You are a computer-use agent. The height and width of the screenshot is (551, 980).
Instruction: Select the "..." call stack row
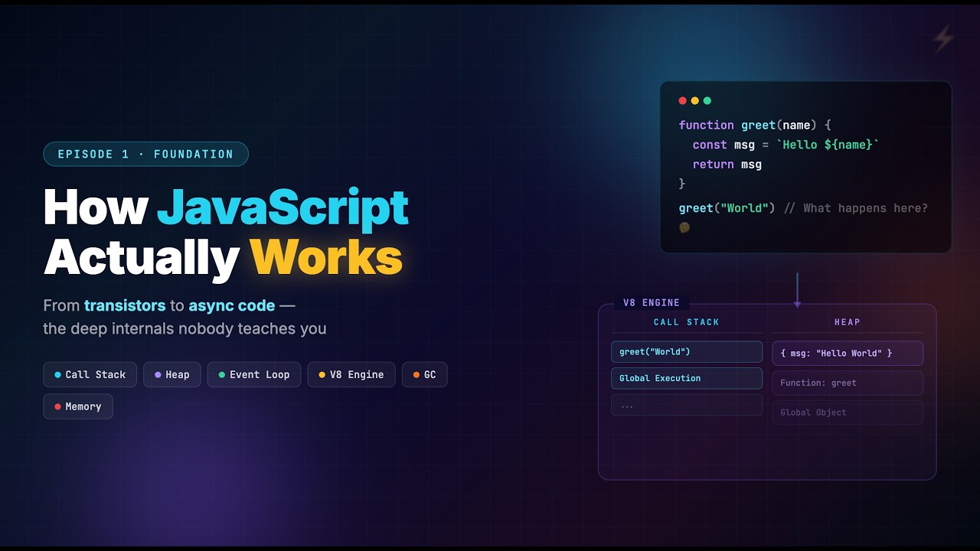(x=687, y=405)
